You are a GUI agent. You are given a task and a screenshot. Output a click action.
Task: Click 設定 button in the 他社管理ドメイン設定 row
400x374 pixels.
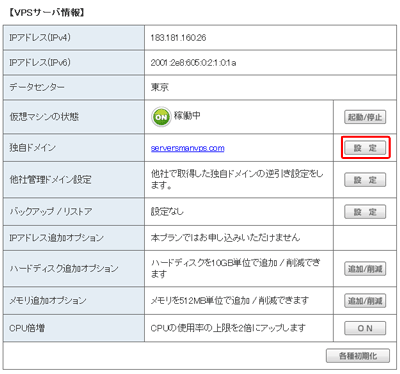[x=365, y=180]
